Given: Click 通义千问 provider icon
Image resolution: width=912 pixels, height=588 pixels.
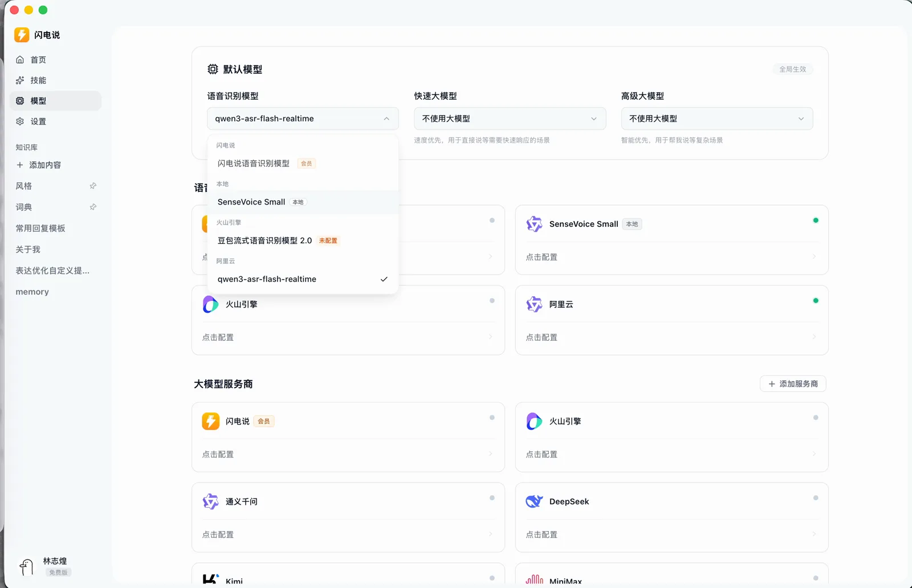Looking at the screenshot, I should pyautogui.click(x=210, y=501).
